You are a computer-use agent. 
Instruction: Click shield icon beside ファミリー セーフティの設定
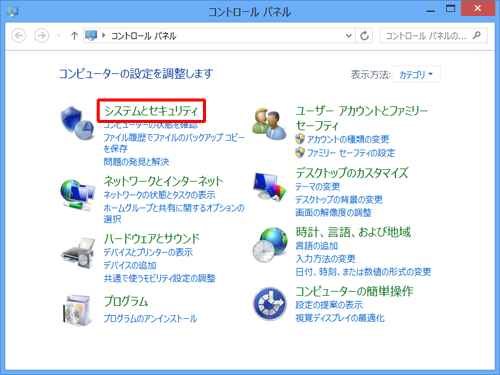point(300,152)
